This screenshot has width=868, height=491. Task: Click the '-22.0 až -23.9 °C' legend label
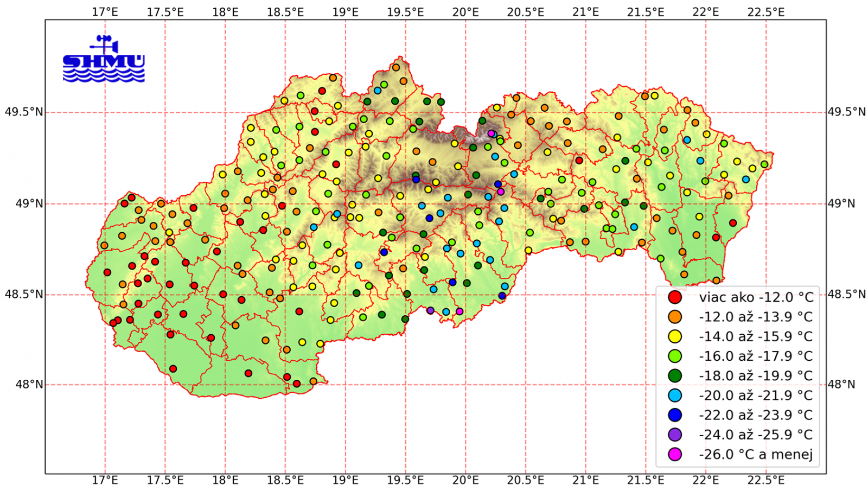click(756, 415)
